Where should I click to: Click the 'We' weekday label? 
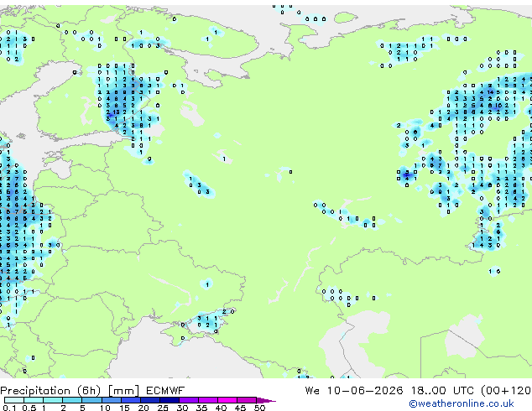(x=312, y=391)
